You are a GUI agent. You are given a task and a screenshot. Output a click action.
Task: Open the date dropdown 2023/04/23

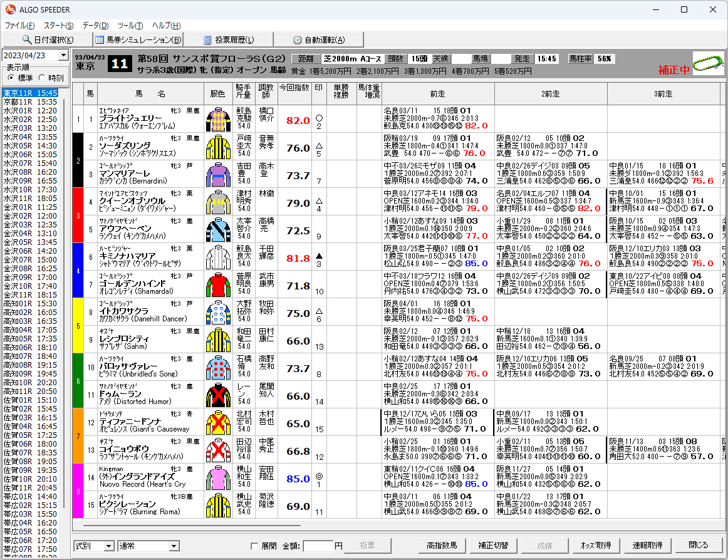pyautogui.click(x=64, y=55)
